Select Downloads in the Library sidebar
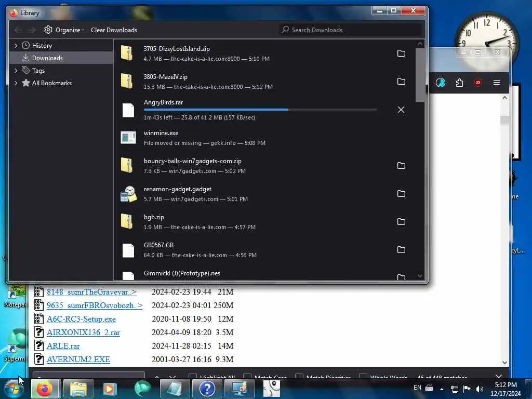Viewport: 532px width, 399px height. [x=61, y=58]
